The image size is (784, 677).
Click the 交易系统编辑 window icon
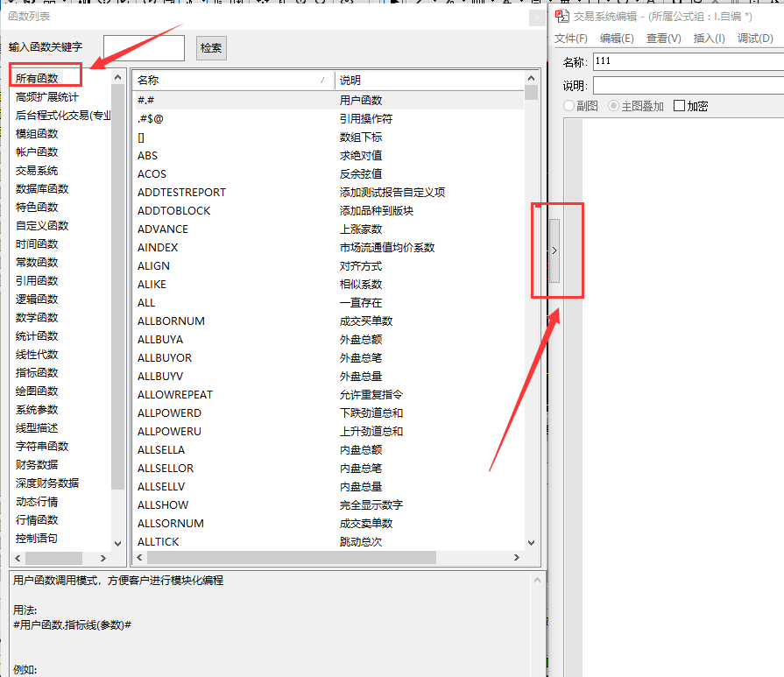coord(562,16)
